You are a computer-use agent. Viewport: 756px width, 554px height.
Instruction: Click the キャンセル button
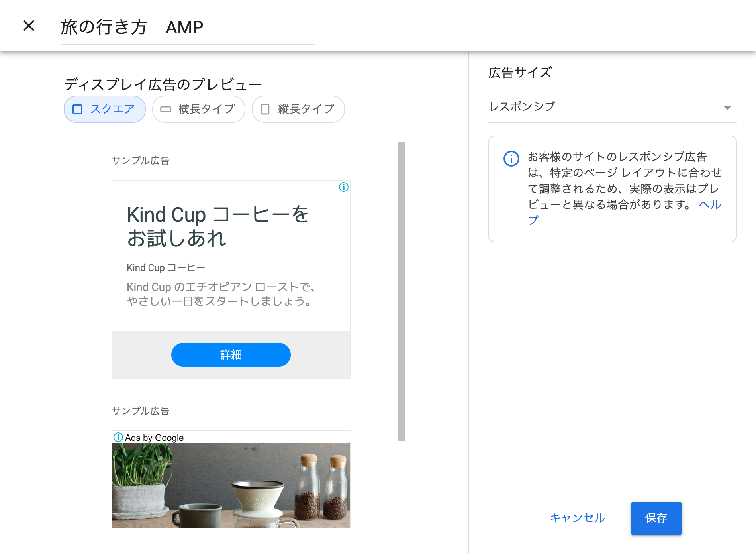(577, 518)
